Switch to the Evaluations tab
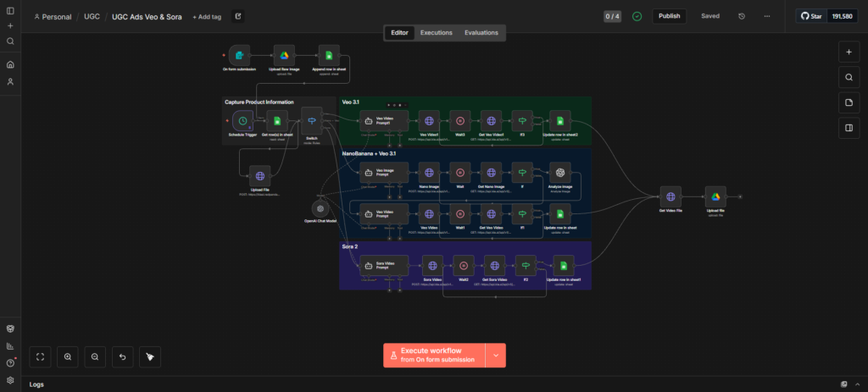 pyautogui.click(x=481, y=33)
